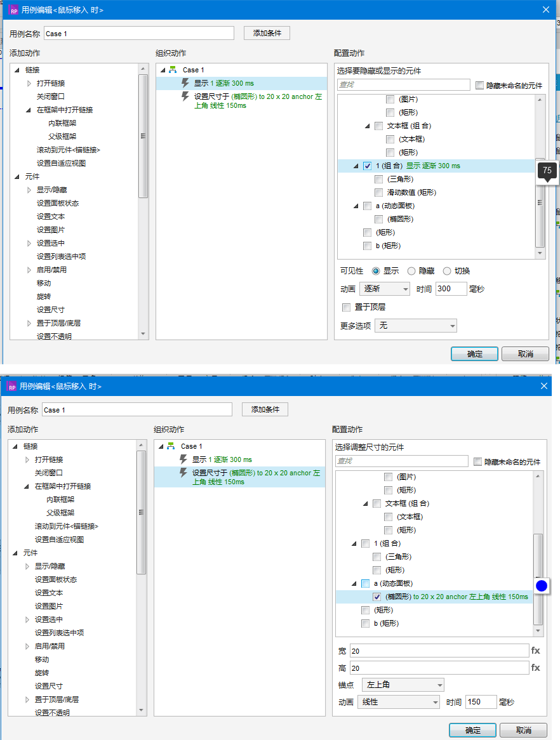Click the dark 75 tooltip badge
This screenshot has width=560, height=740.
(547, 171)
